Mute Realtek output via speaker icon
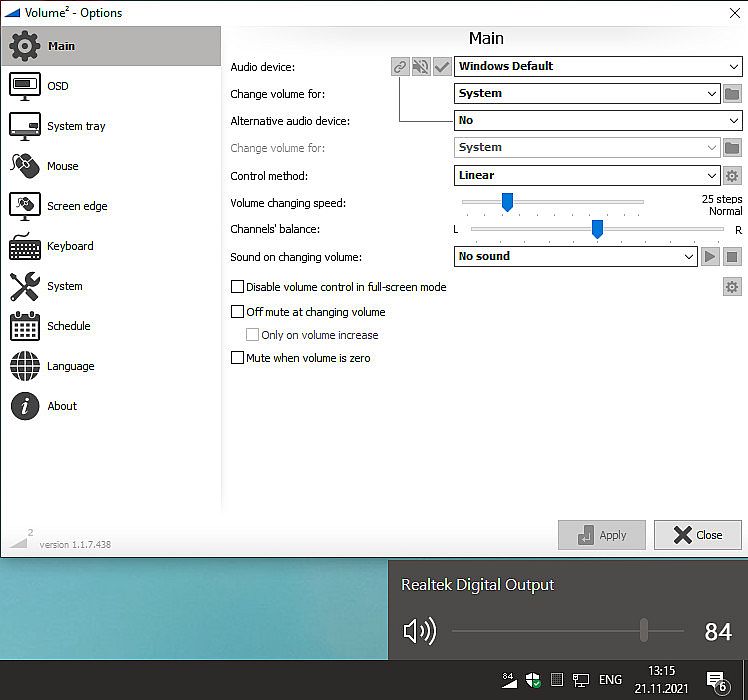 pos(419,631)
